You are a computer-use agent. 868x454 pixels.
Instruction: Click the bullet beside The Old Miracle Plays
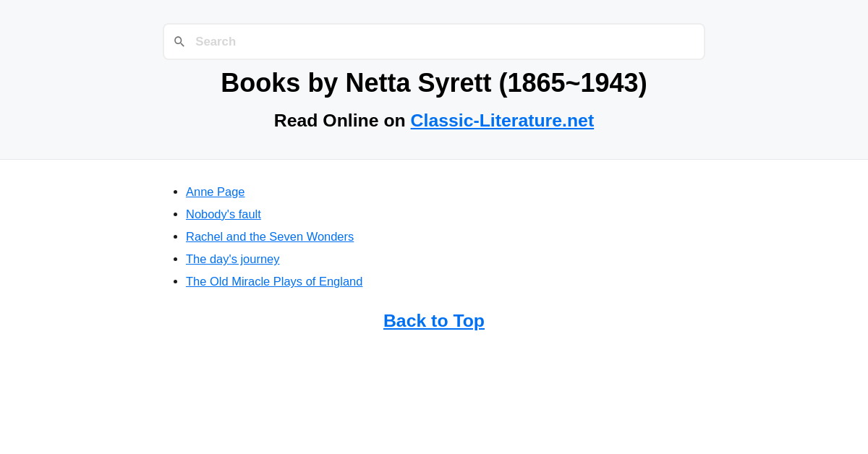(174, 281)
